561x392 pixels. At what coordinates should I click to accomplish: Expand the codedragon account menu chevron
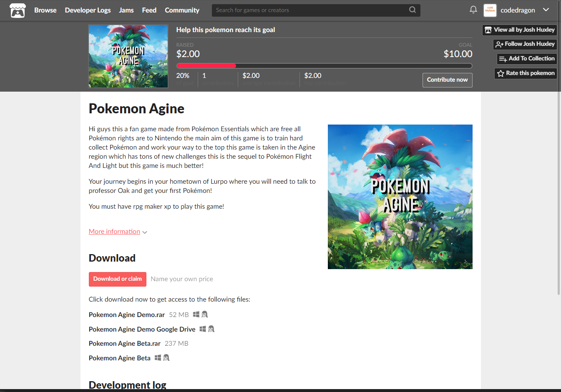[x=546, y=10]
